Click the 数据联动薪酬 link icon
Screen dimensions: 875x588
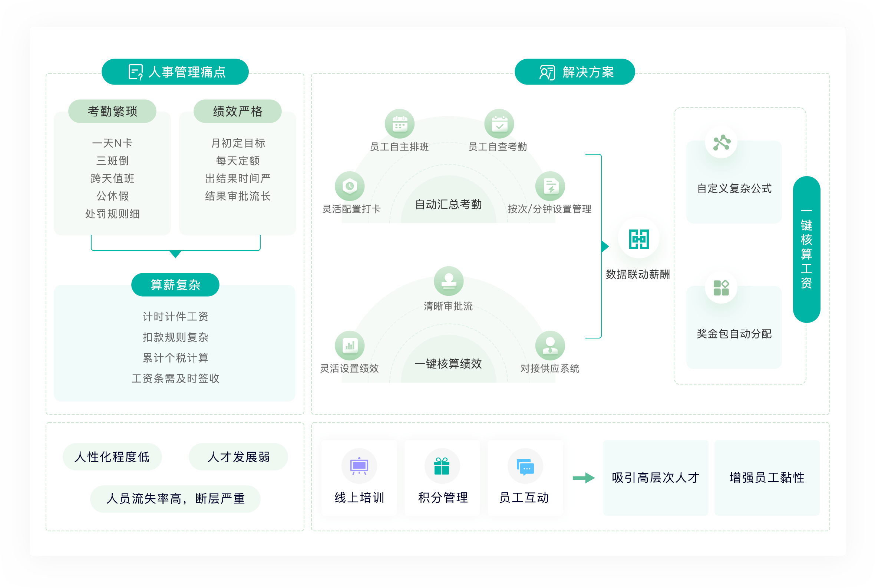639,239
